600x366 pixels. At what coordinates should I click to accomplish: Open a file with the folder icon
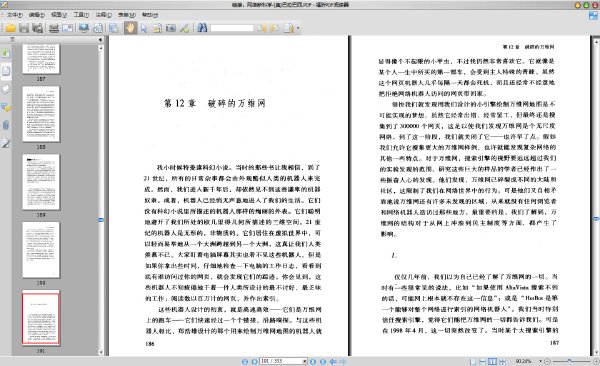tap(10, 28)
